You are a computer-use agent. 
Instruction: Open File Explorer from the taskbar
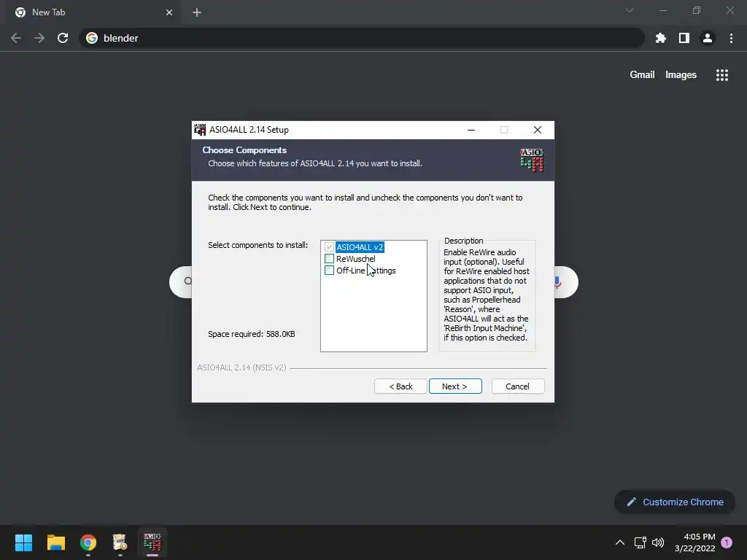coord(55,542)
